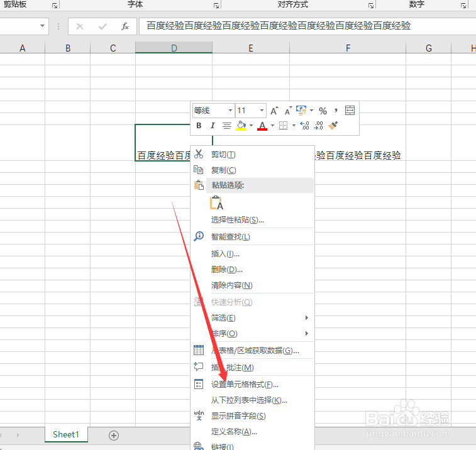The height and width of the screenshot is (450, 476).
Task: Toggle Bold in mini toolbar
Action: [199, 125]
